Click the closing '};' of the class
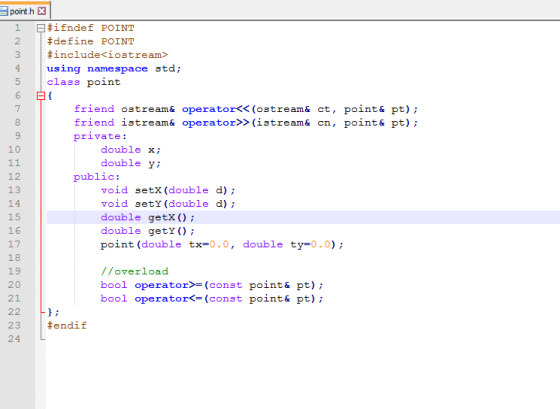Viewport: 560px width, 409px height. 53,312
